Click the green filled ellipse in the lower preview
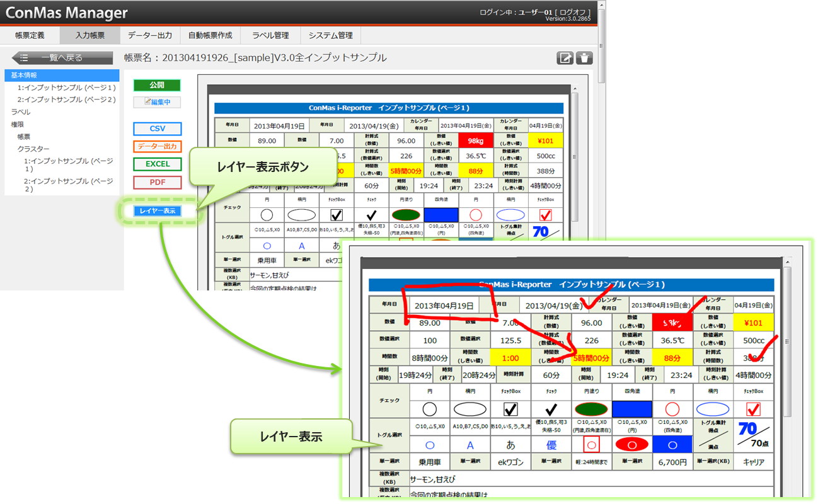Screen dimensions: 818x504 click(x=591, y=409)
